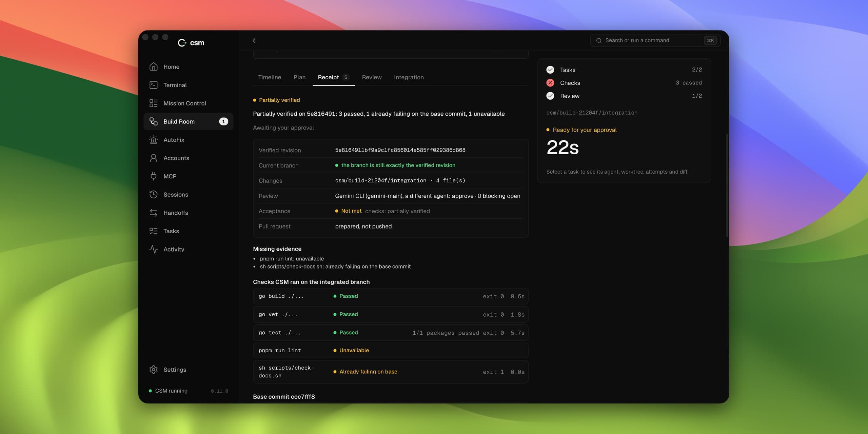Open the Handoffs arrows icon
Image resolution: width=868 pixels, height=434 pixels.
154,213
